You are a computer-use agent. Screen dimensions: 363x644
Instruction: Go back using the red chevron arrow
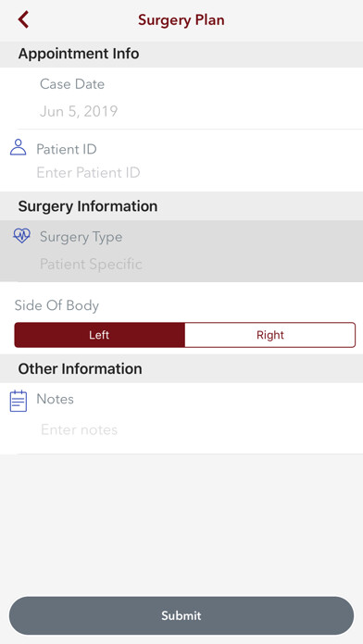(x=23, y=19)
